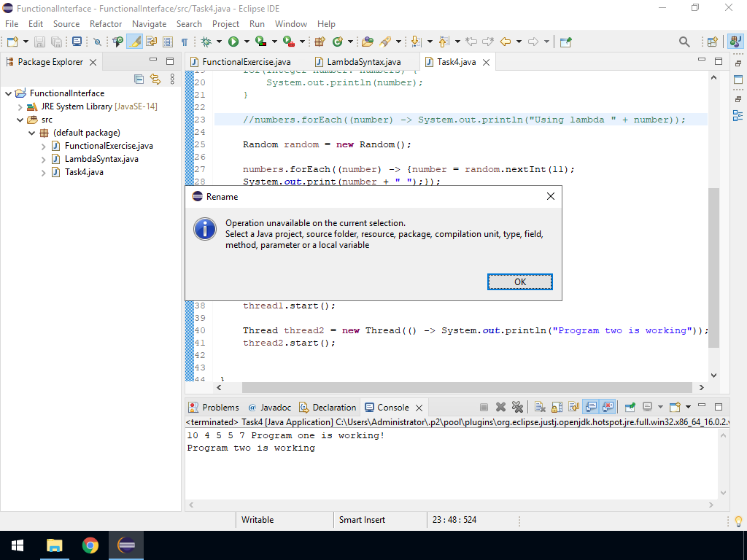Switch to the LambdaSyntax.java editor tab

point(363,62)
